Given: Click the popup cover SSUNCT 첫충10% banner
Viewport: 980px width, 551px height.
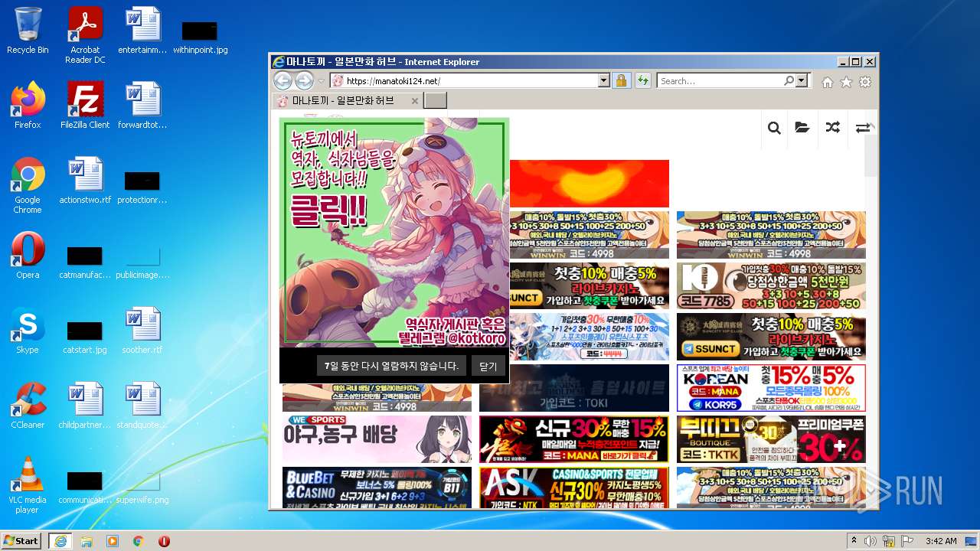Looking at the screenshot, I should pos(589,286).
